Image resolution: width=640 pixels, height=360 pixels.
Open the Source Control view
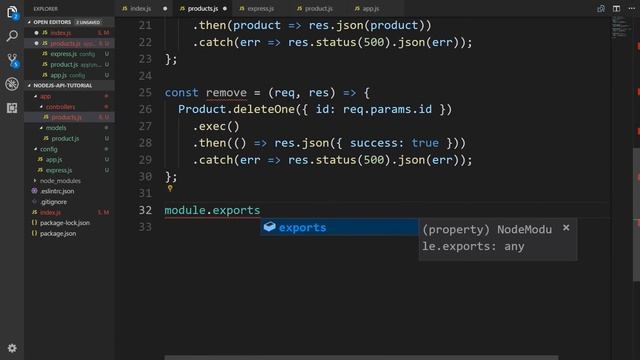(12, 60)
